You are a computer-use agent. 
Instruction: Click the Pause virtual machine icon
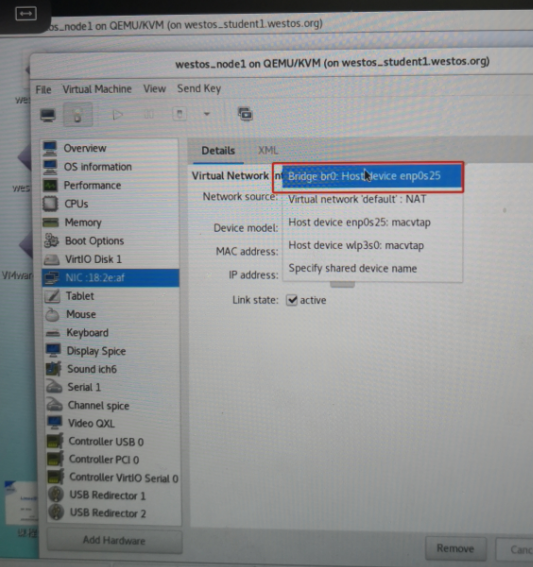(149, 115)
